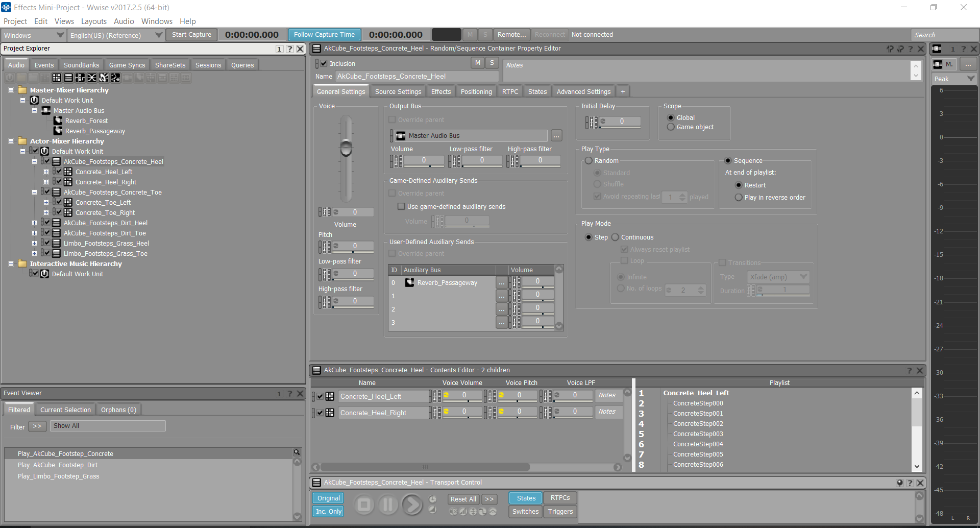Open the platform dropdown showing Windows
Viewport: 980px width, 528px height.
click(x=33, y=35)
